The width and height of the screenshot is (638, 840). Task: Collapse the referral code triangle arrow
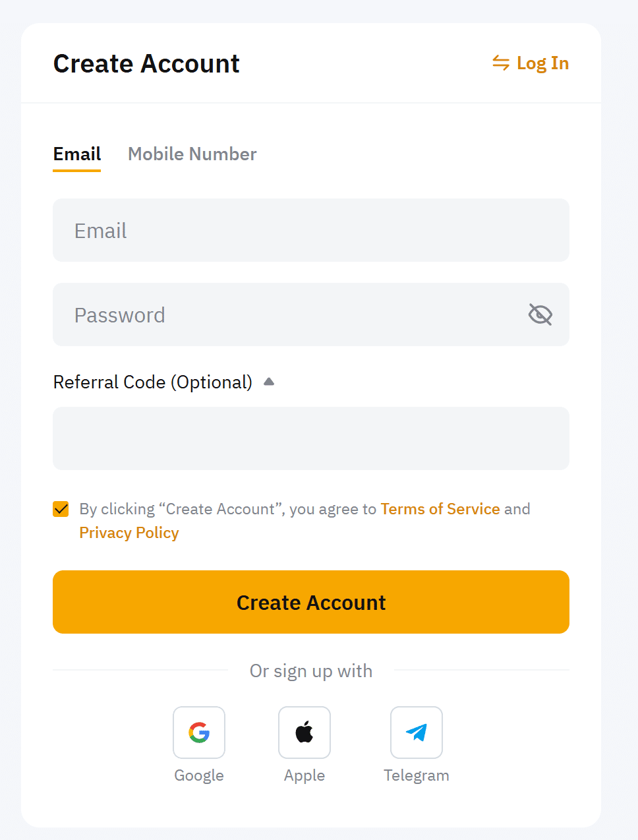pos(269,382)
